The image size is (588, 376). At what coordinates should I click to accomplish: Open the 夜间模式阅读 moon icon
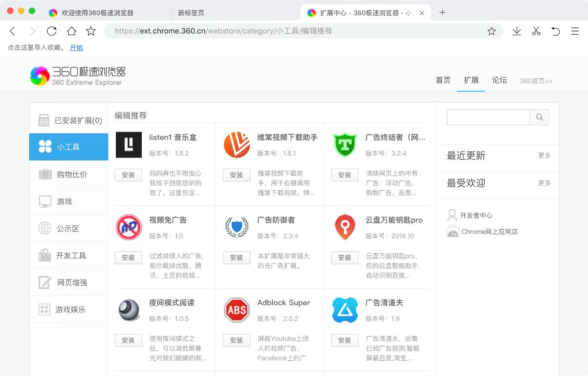click(x=128, y=310)
